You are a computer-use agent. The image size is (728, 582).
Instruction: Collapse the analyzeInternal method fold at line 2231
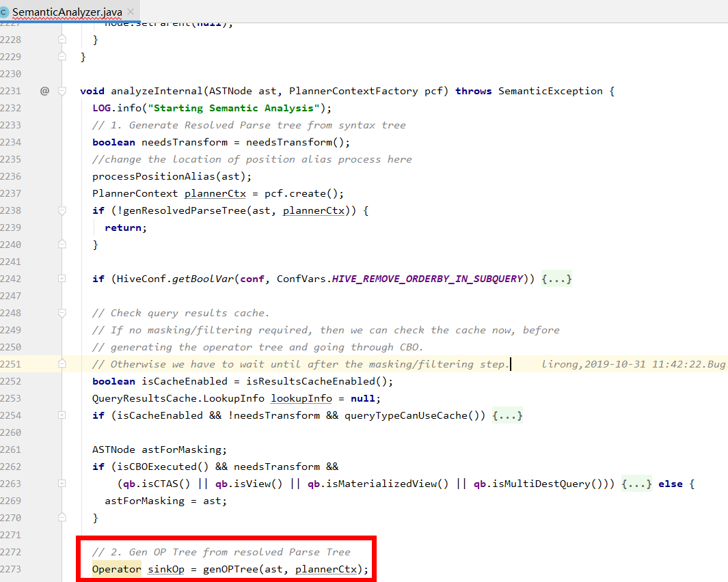62,91
